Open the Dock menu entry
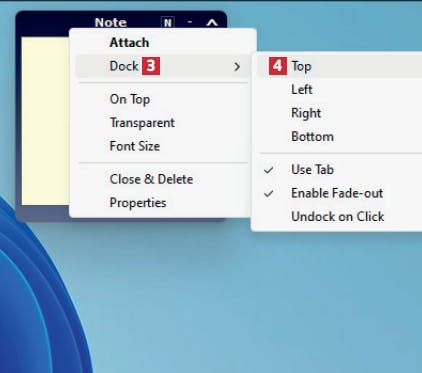422x373 pixels. click(163, 66)
